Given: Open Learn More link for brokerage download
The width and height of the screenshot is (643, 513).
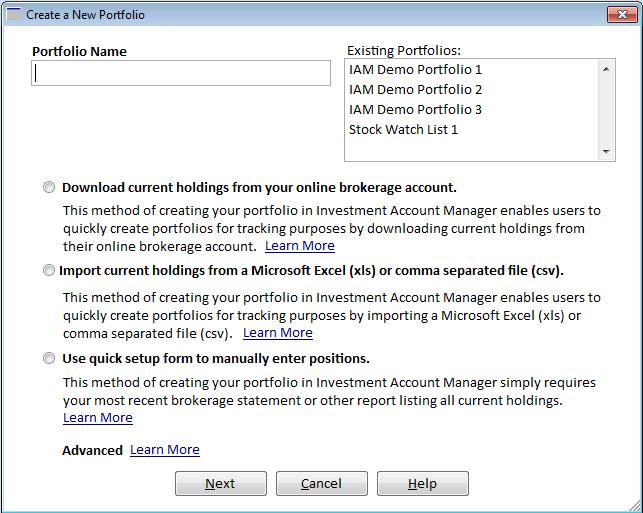Looking at the screenshot, I should (x=300, y=246).
